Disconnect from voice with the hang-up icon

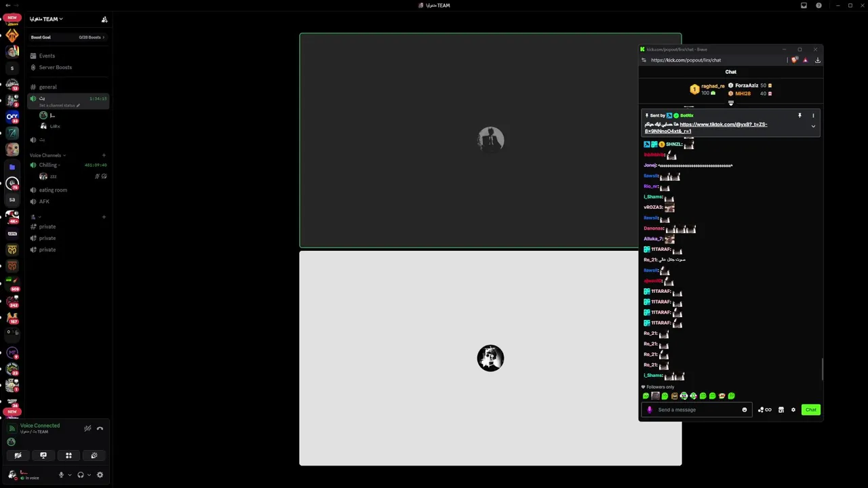click(100, 428)
